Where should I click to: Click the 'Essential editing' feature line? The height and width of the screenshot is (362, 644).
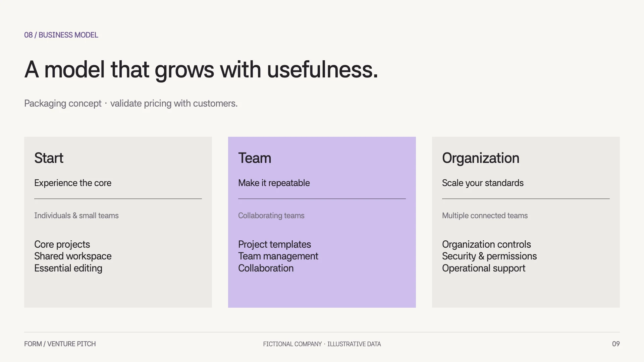[68, 268]
